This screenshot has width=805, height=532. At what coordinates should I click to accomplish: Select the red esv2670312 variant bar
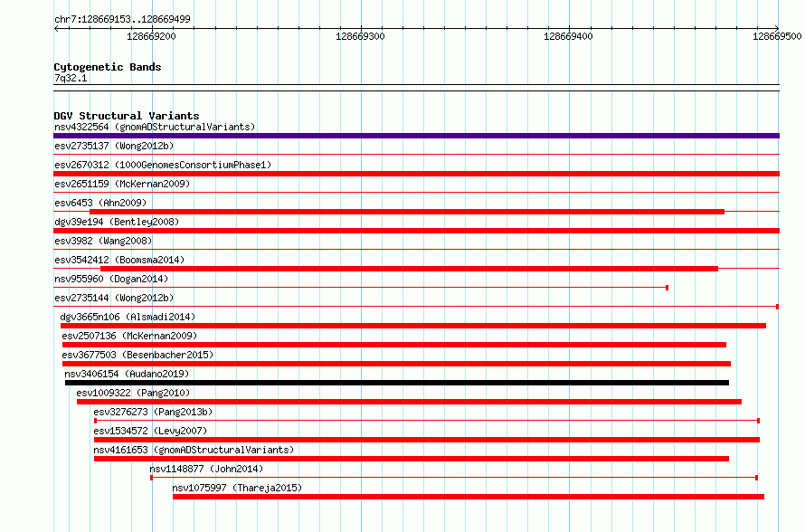(x=416, y=174)
